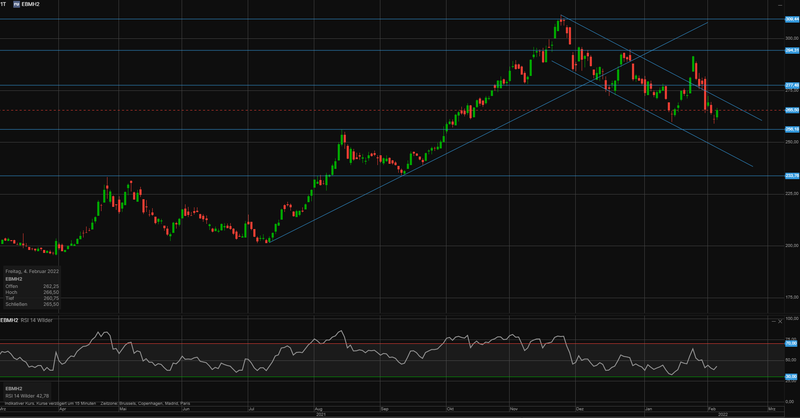Viewport: 800px width, 418px height.
Task: Select the 277.45 price level tag
Action: [790, 85]
